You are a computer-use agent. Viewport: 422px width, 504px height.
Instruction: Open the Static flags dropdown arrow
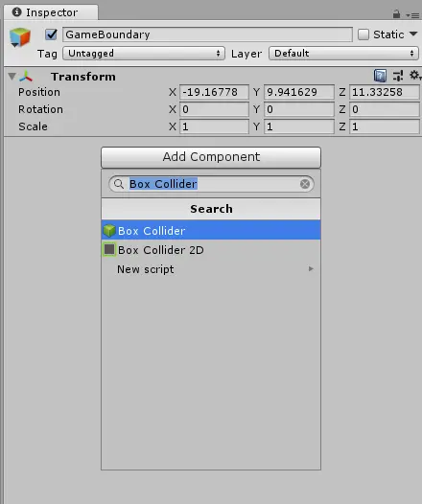tap(413, 34)
